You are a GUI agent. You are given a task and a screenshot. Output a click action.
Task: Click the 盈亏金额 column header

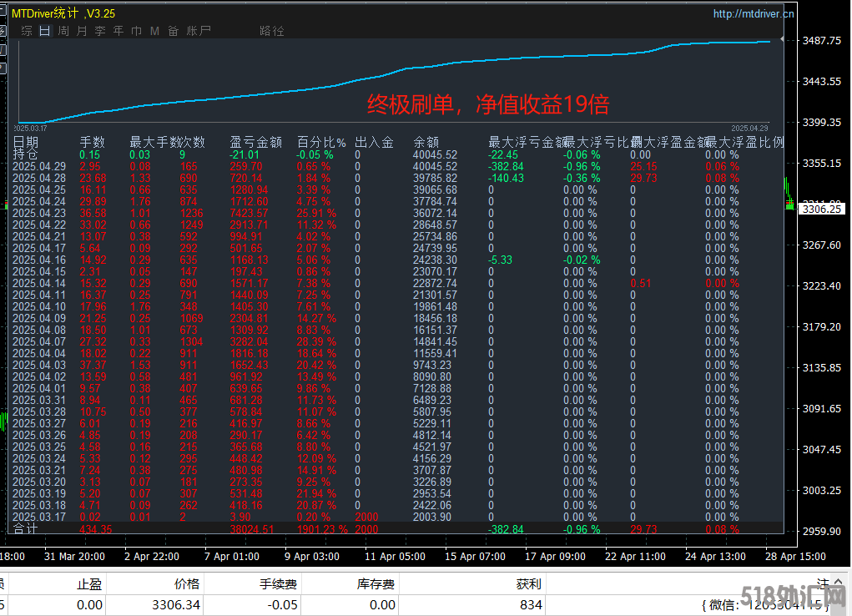[x=256, y=142]
